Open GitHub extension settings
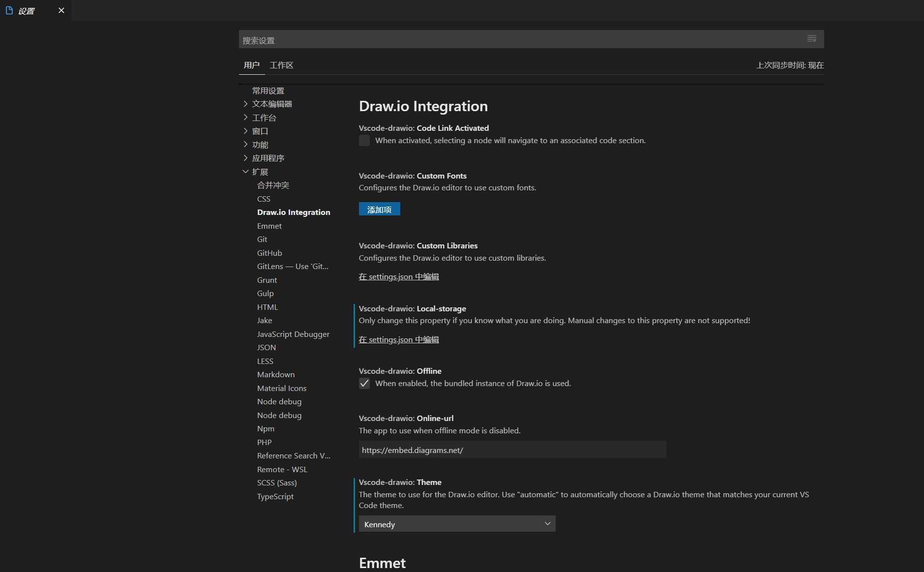 [269, 253]
